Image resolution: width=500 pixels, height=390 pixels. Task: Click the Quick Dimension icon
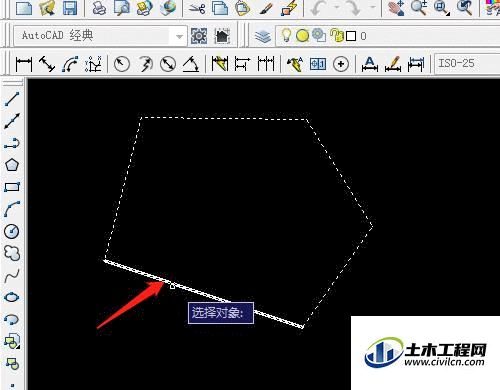(x=220, y=64)
